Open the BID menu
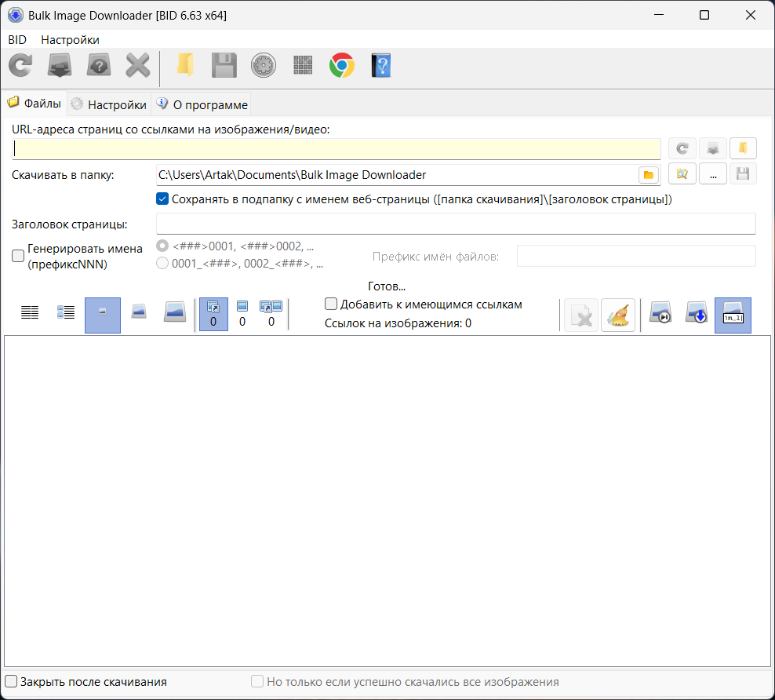775x700 pixels. tap(17, 39)
